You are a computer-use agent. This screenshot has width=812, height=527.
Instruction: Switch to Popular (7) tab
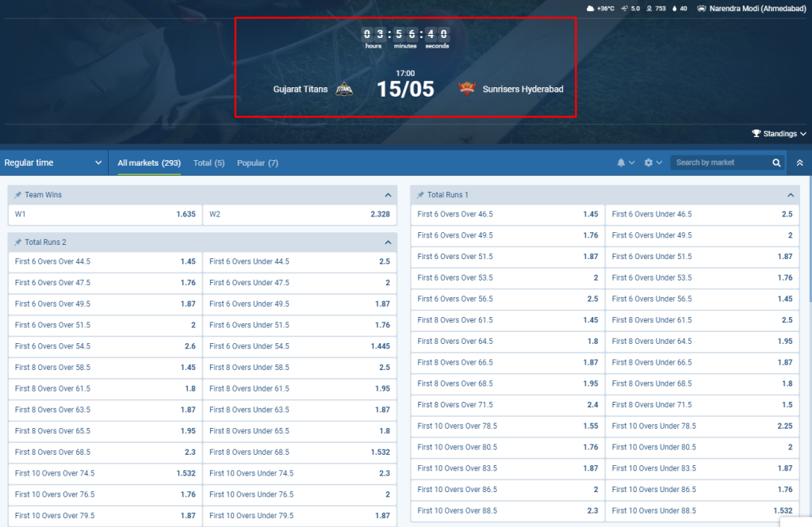pos(258,162)
